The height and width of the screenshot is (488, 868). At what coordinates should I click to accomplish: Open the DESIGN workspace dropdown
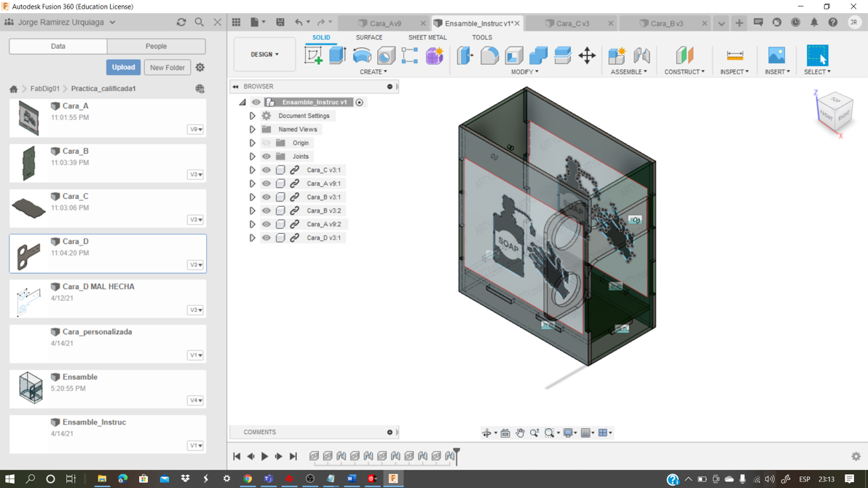point(264,55)
